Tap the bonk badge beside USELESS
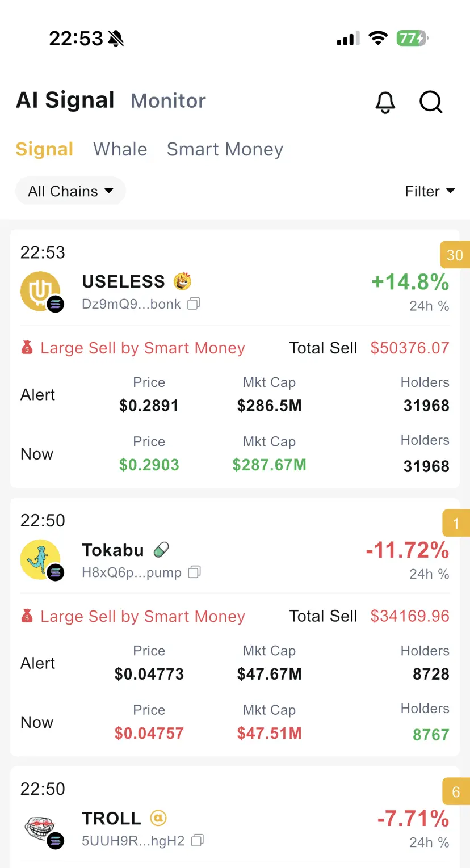 [182, 281]
